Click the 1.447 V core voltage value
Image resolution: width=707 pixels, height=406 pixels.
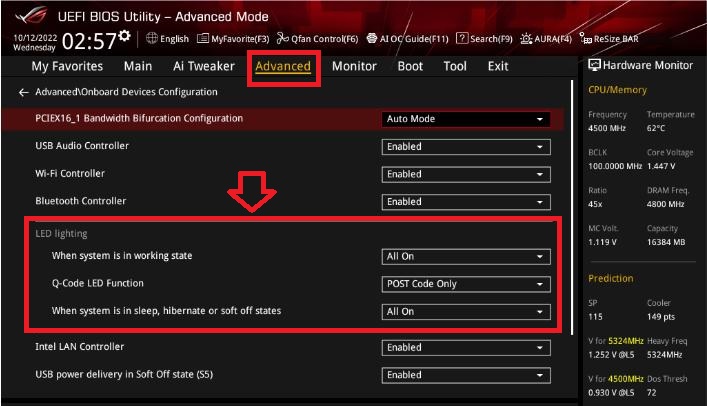click(661, 166)
